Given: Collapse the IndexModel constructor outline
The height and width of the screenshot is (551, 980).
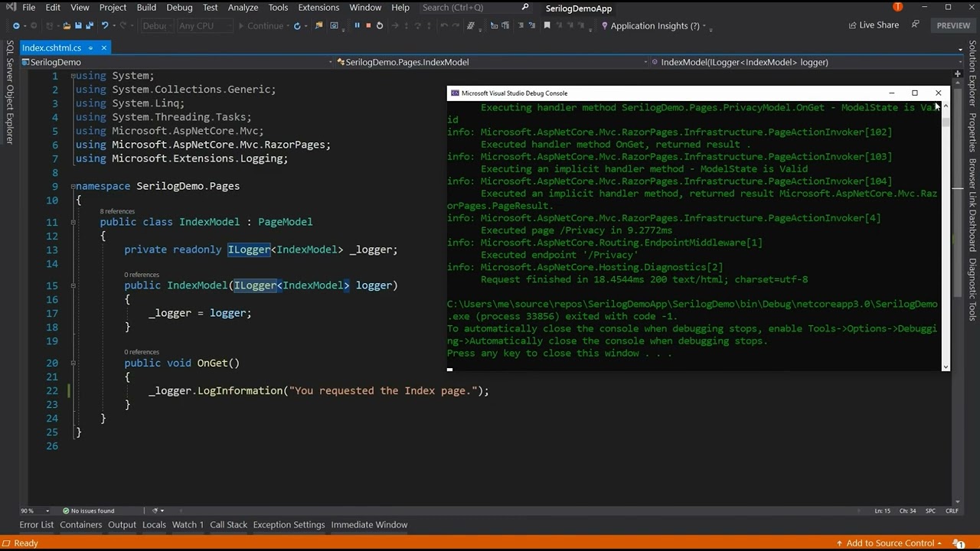Looking at the screenshot, I should pyautogui.click(x=73, y=285).
